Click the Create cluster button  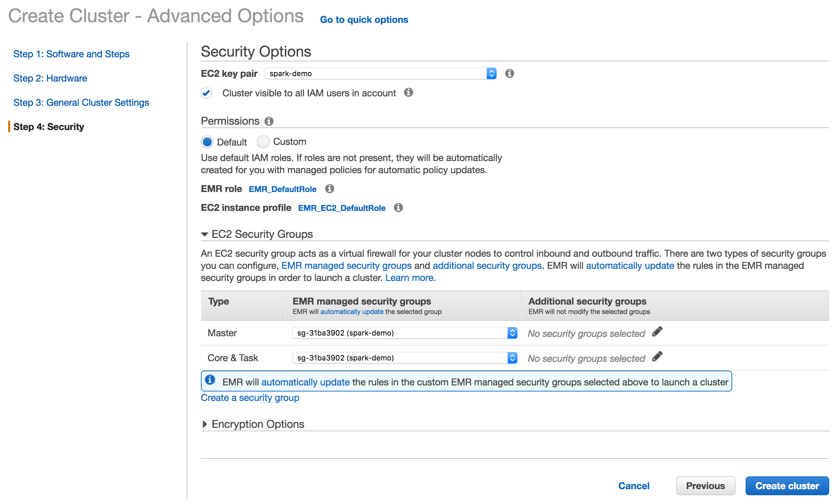pos(786,486)
